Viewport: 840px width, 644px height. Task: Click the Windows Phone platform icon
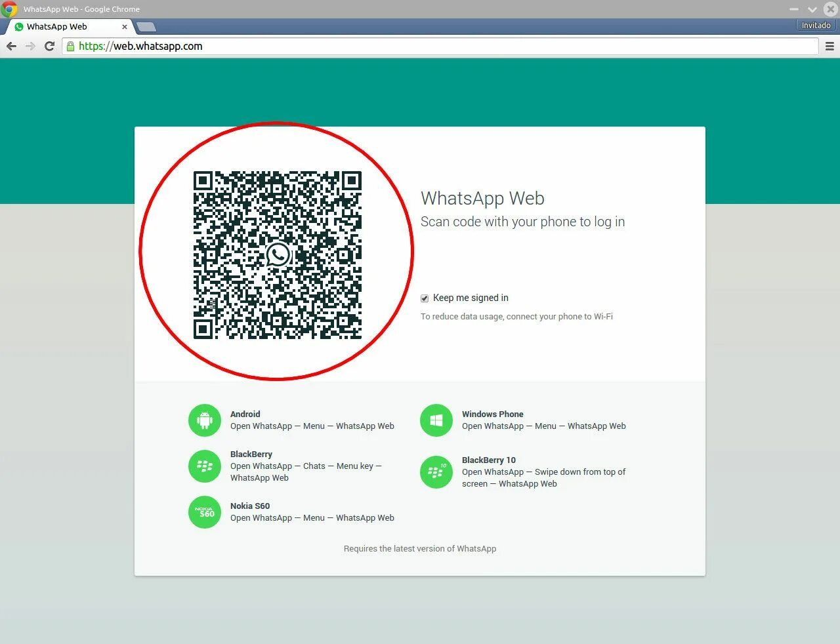[x=436, y=420]
